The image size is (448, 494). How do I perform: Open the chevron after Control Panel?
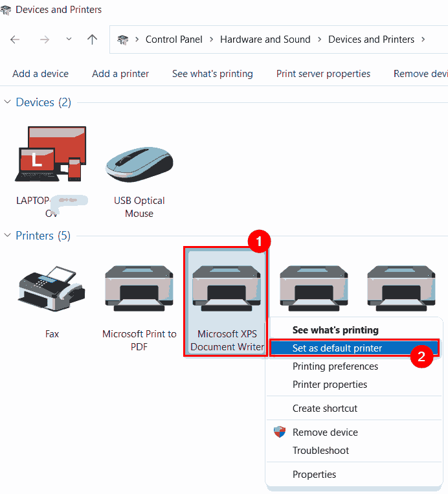tap(212, 39)
